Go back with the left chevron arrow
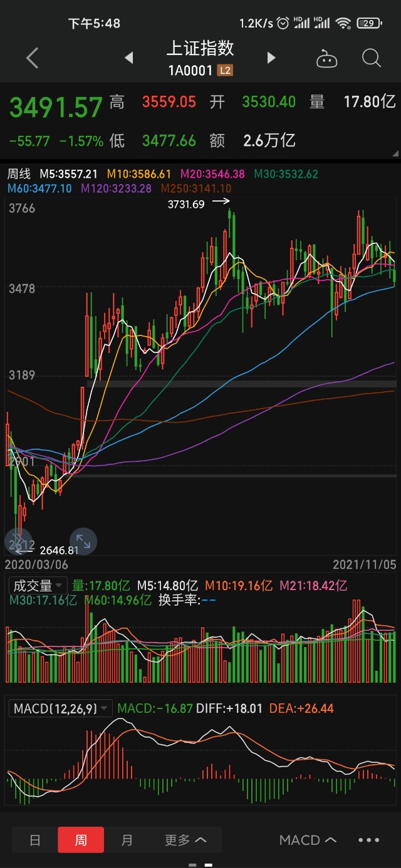The image size is (401, 868). pos(33,58)
